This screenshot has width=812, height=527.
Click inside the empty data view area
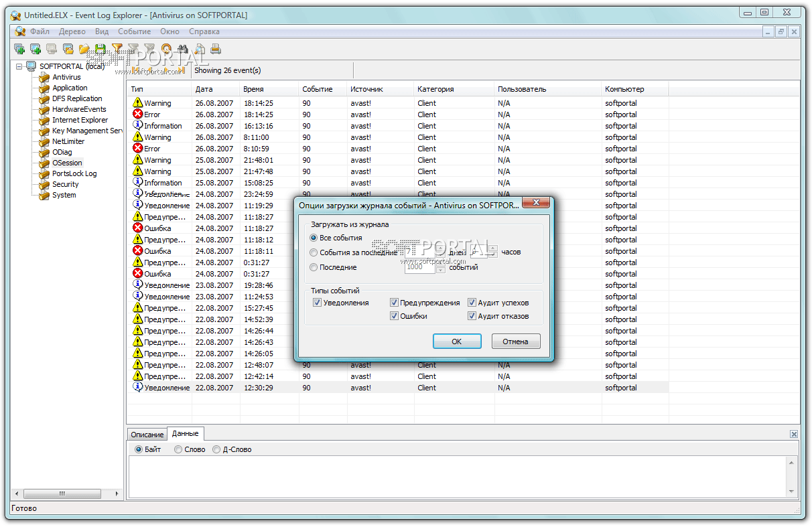pos(458,477)
